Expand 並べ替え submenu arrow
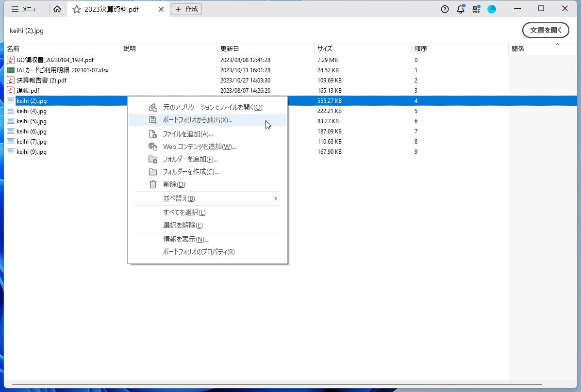 pyautogui.click(x=275, y=198)
